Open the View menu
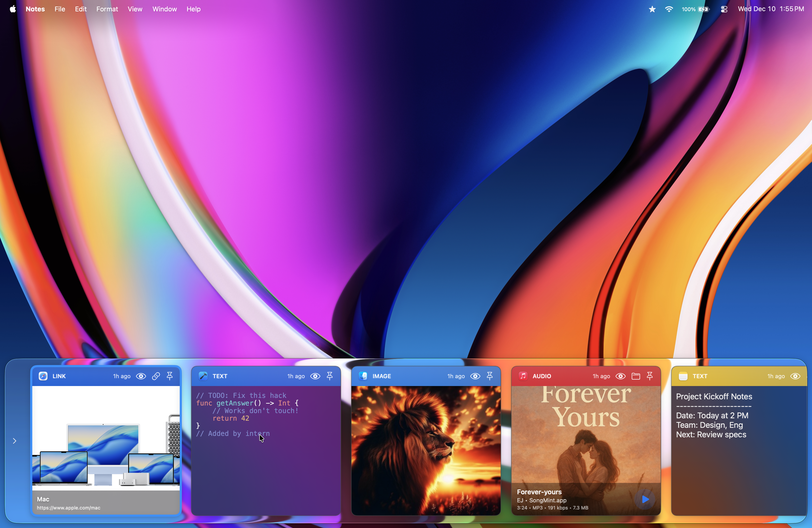 [x=135, y=9]
